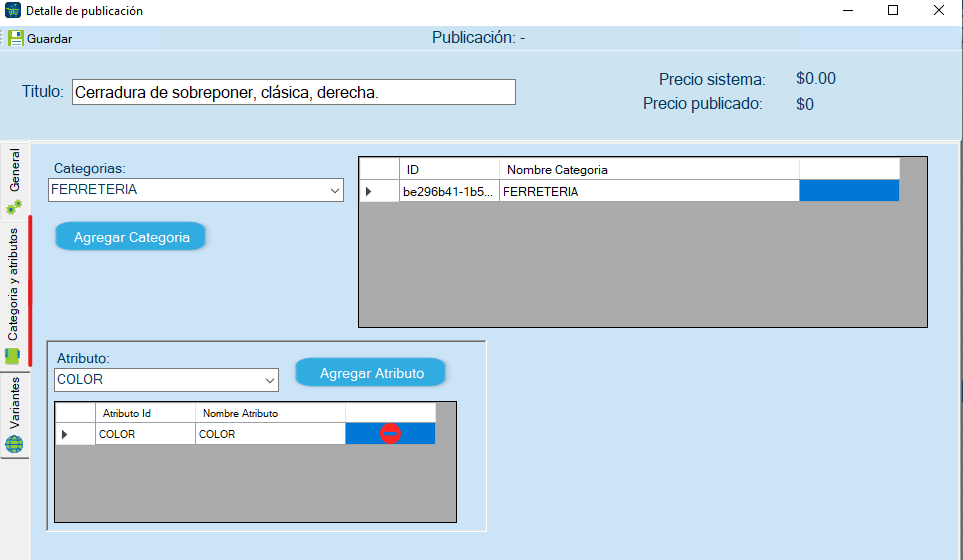Viewport: 963px width, 560px height.
Task: Select the COLOR cell under Nombre Atributo
Action: [x=270, y=434]
